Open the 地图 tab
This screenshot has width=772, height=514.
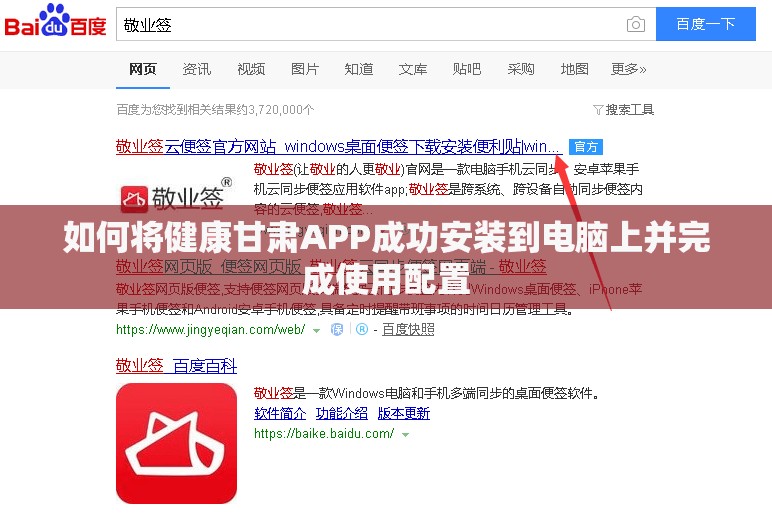(575, 69)
